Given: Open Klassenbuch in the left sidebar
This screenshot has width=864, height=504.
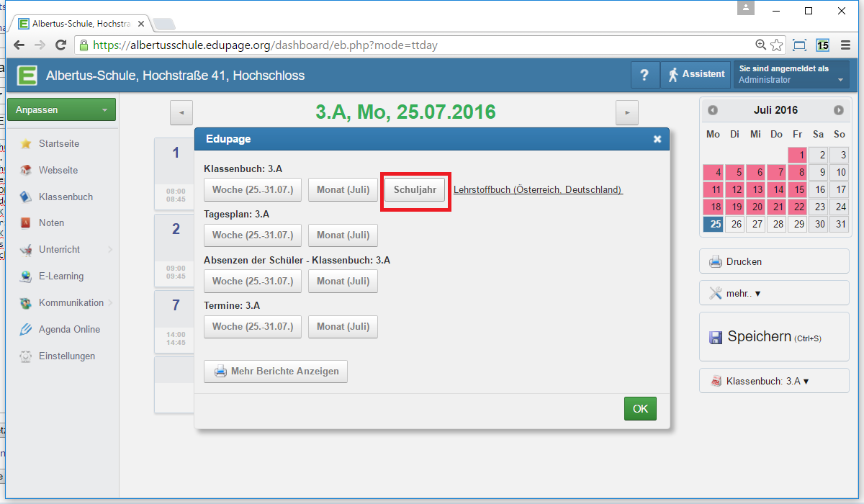Looking at the screenshot, I should pos(66,197).
